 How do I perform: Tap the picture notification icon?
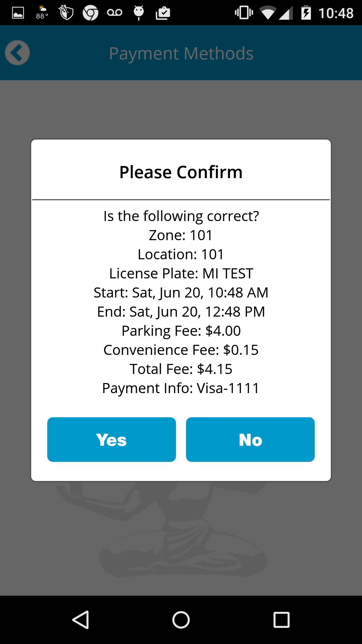[x=18, y=13]
